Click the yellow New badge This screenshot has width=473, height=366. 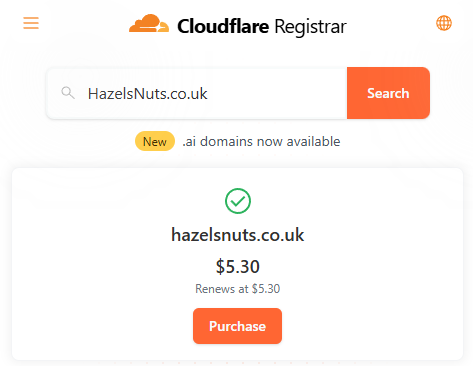coord(155,141)
